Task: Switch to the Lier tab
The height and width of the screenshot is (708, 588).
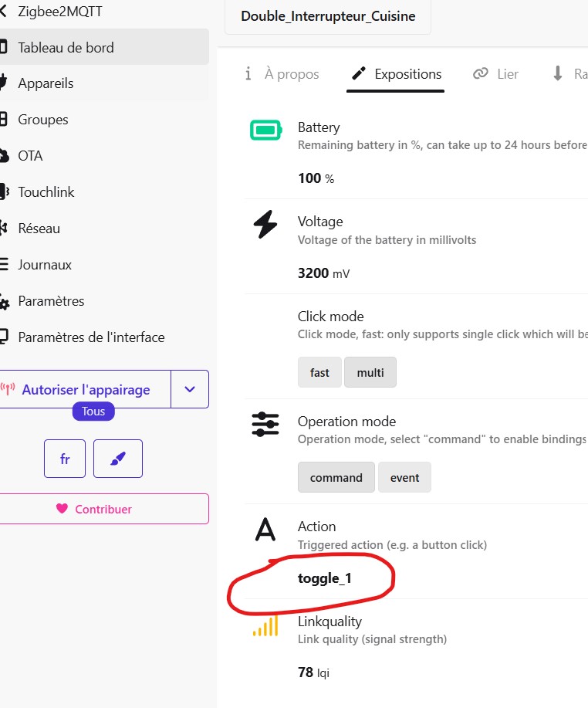Action: (x=496, y=74)
